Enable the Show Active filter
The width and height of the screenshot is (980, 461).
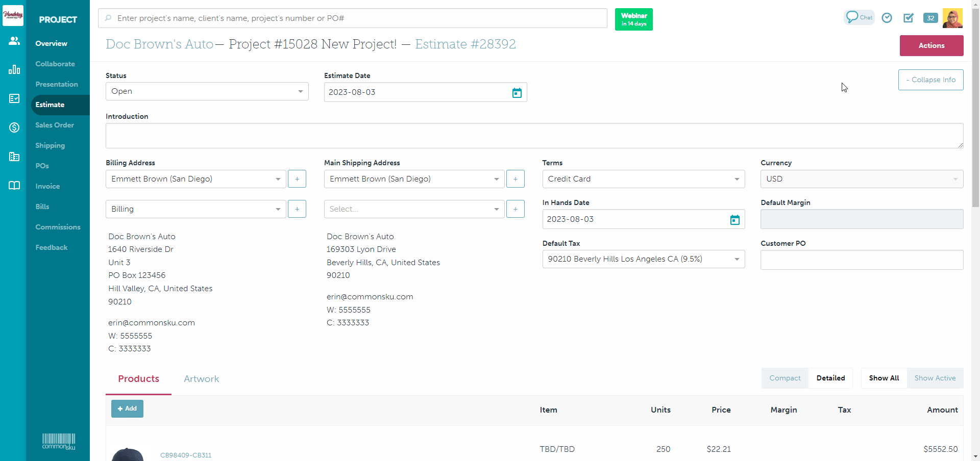(935, 378)
